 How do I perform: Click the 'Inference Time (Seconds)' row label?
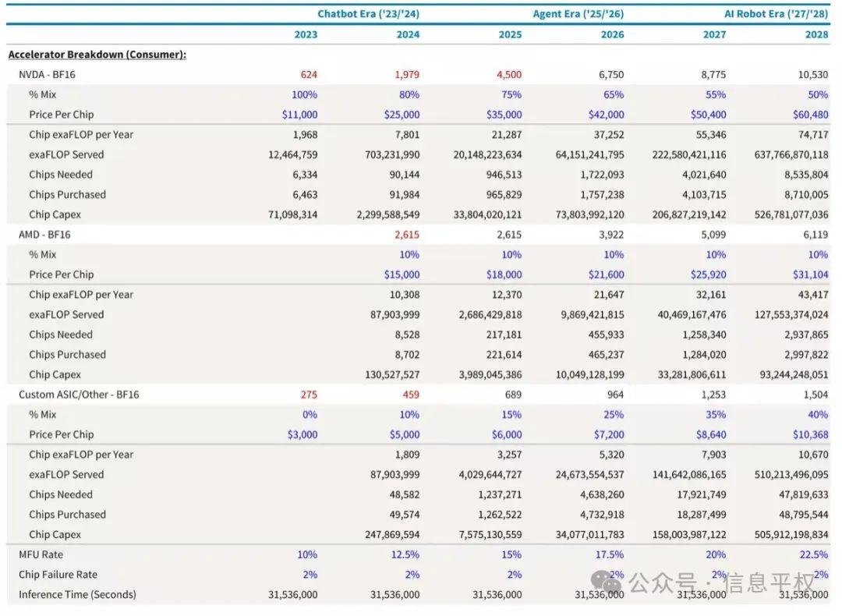pyautogui.click(x=77, y=594)
